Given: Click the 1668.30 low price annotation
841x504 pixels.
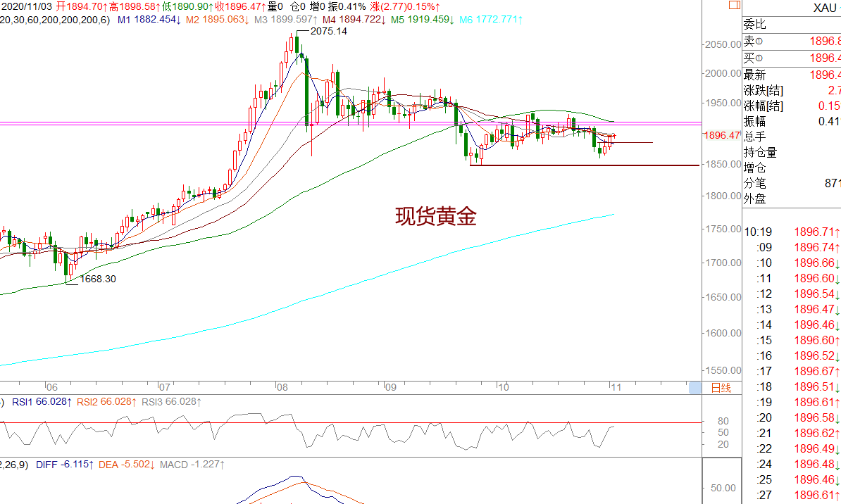Looking at the screenshot, I should (98, 279).
